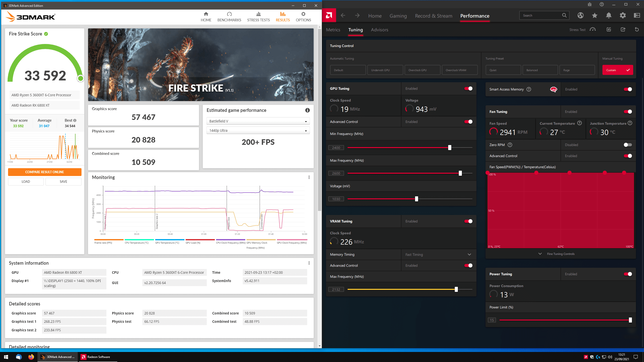The height and width of the screenshot is (362, 644).
Task: Open the Battlefield V game dropdown
Action: 258,121
